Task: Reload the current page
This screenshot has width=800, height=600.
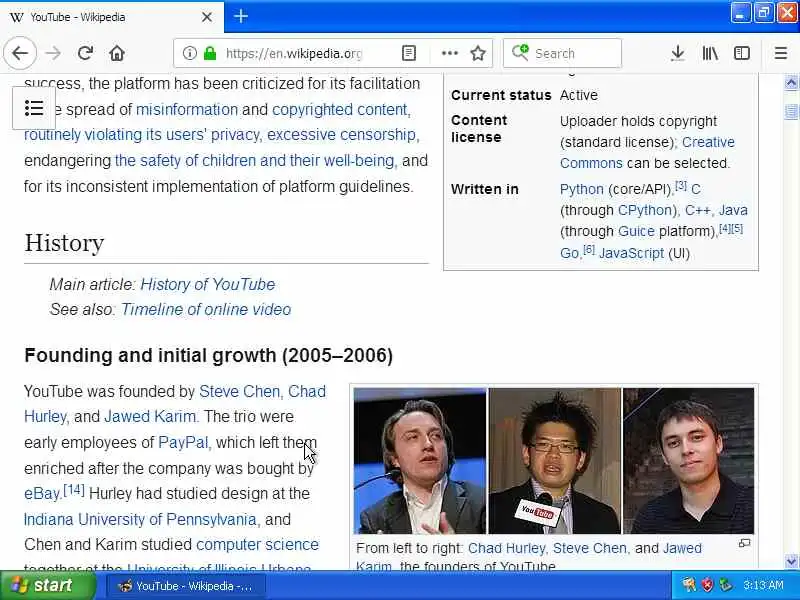Action: coord(85,53)
